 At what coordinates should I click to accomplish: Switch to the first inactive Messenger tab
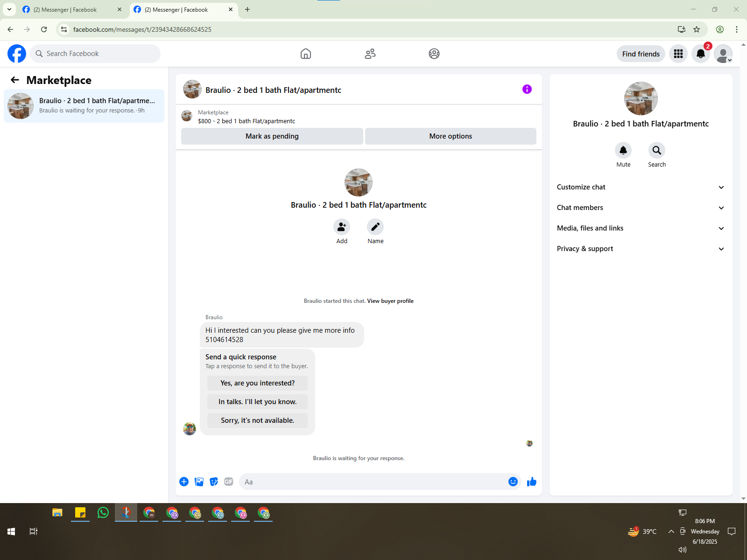71,9
